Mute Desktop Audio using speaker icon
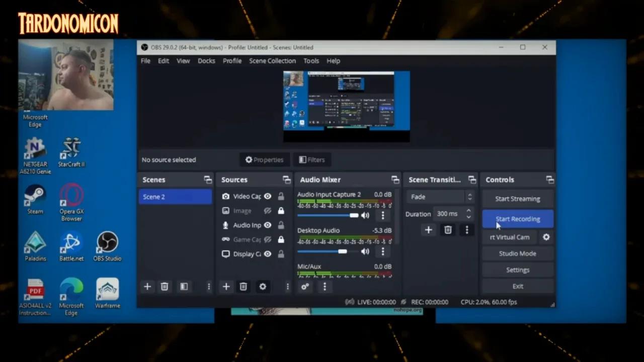 coord(365,251)
